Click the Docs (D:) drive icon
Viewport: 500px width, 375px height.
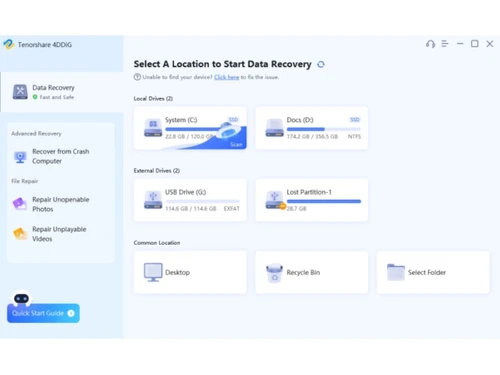coord(275,128)
